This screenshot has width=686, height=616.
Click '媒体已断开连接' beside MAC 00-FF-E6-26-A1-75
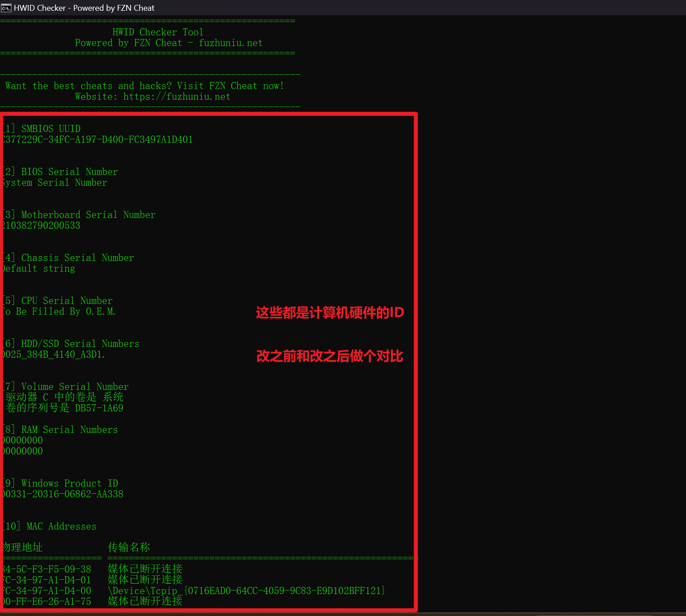(145, 601)
